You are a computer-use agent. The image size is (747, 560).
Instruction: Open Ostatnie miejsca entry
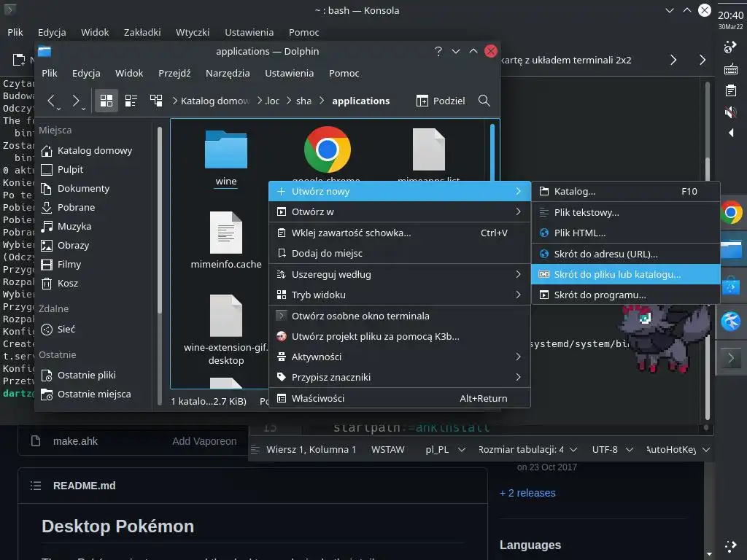[95, 394]
